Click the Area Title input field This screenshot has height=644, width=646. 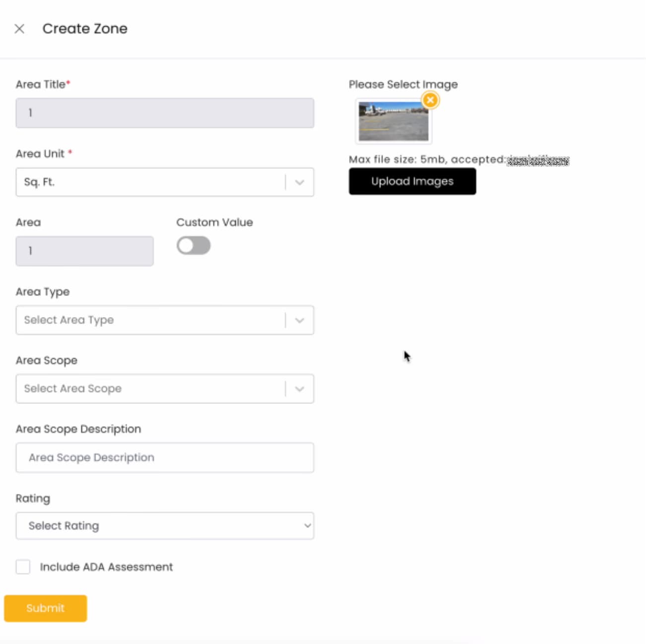click(x=165, y=113)
